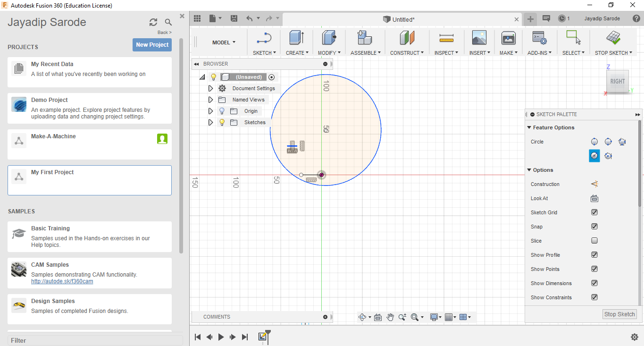
Task: Open the MODEL workspace dropdown
Action: tap(224, 42)
